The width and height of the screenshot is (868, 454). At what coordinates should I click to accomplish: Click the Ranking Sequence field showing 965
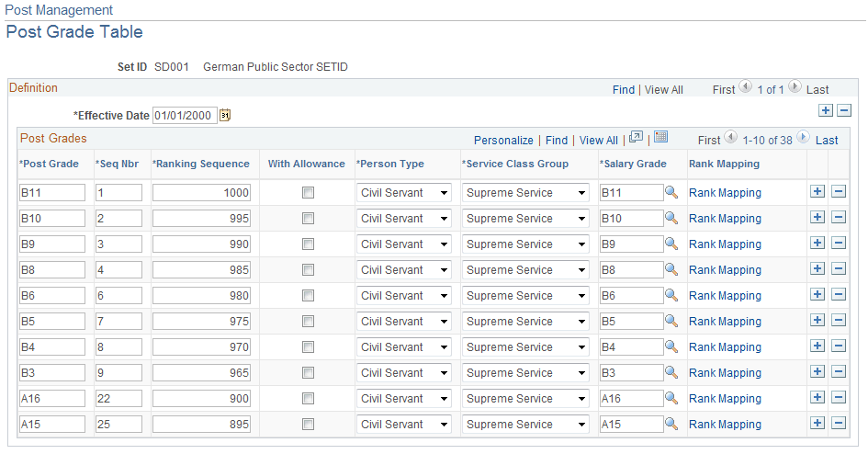click(201, 372)
